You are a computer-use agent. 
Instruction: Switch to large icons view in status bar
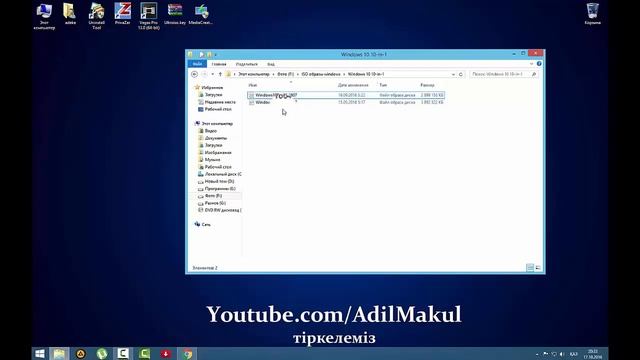538,268
